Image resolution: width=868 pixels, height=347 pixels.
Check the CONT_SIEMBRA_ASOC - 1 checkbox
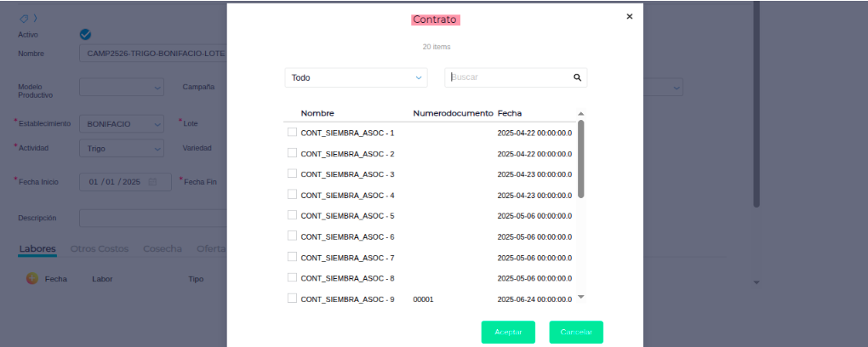(292, 133)
